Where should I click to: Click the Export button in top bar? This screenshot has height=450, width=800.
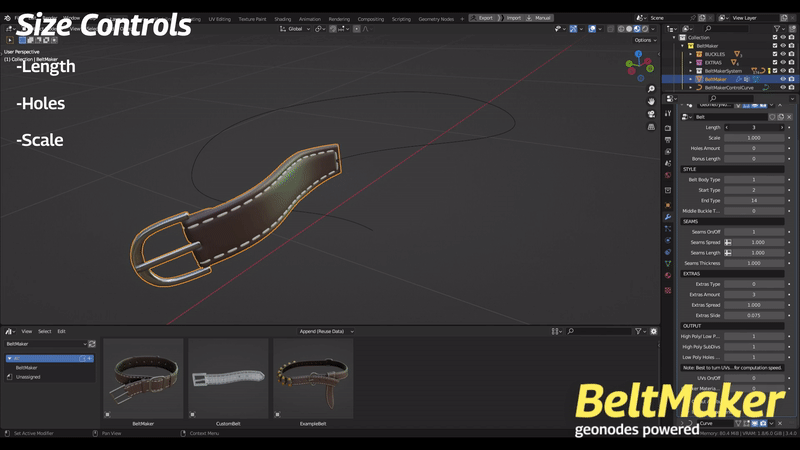click(482, 18)
